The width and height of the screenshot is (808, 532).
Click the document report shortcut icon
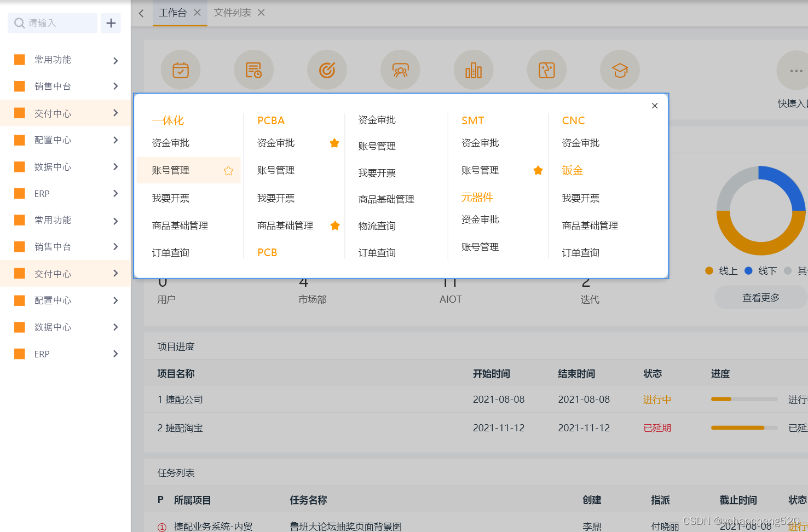point(254,70)
